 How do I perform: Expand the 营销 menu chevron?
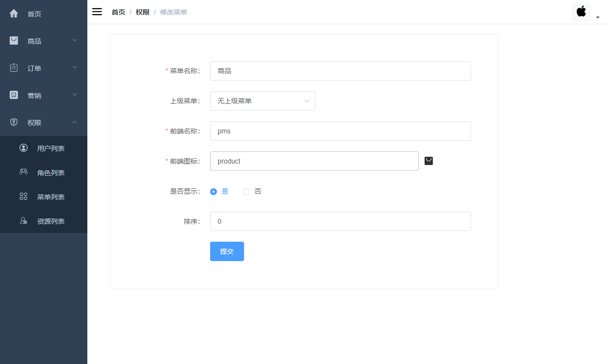pos(75,95)
